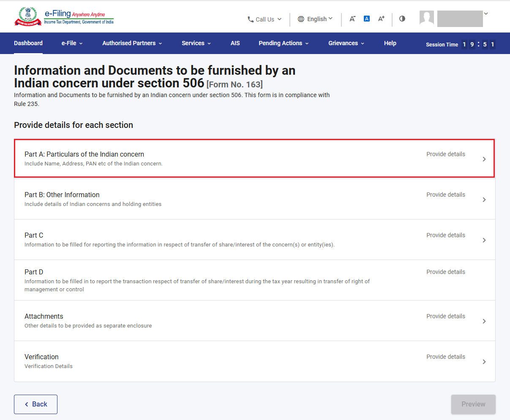Open Part B: Other Information section
This screenshot has height=420, width=510.
(x=254, y=199)
